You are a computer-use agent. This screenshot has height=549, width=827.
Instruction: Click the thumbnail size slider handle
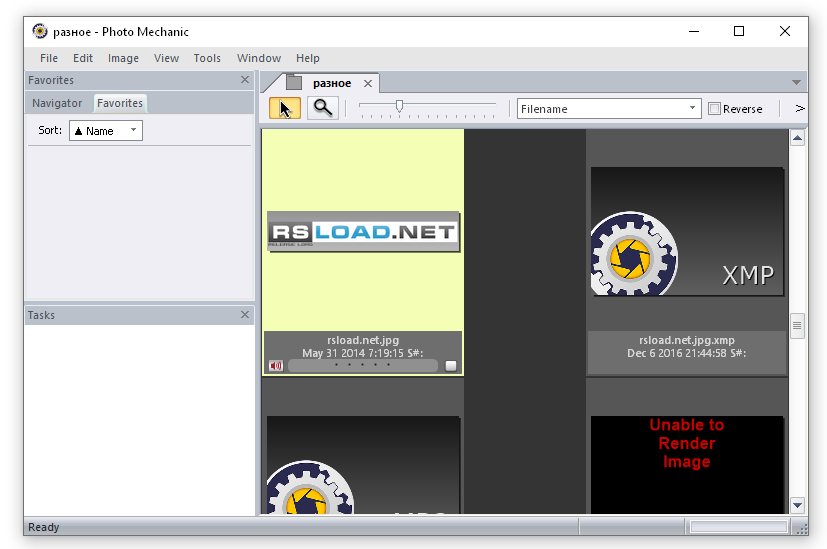(x=399, y=105)
